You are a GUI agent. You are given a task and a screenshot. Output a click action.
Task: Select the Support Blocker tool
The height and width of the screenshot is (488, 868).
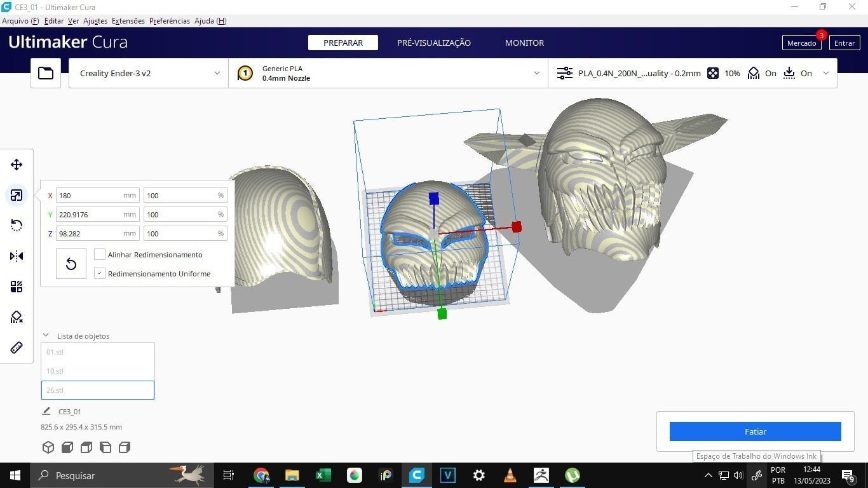(x=17, y=317)
